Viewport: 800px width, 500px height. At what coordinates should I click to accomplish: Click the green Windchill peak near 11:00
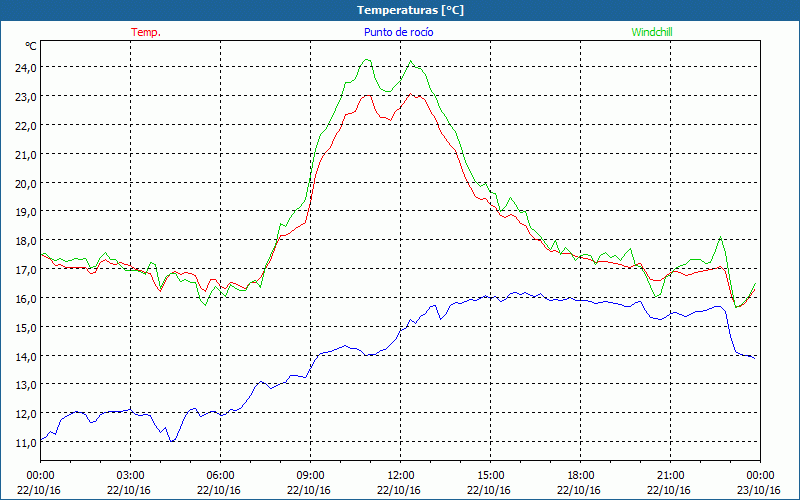[x=366, y=60]
